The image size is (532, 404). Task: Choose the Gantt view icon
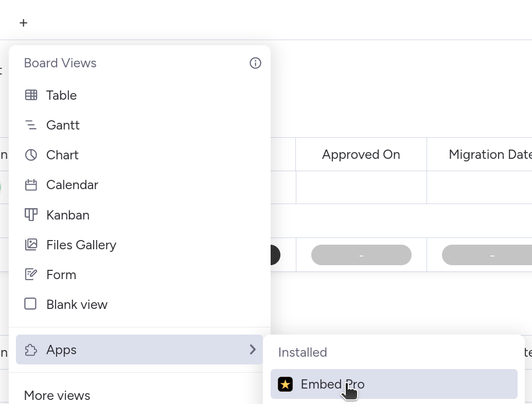[x=31, y=125]
